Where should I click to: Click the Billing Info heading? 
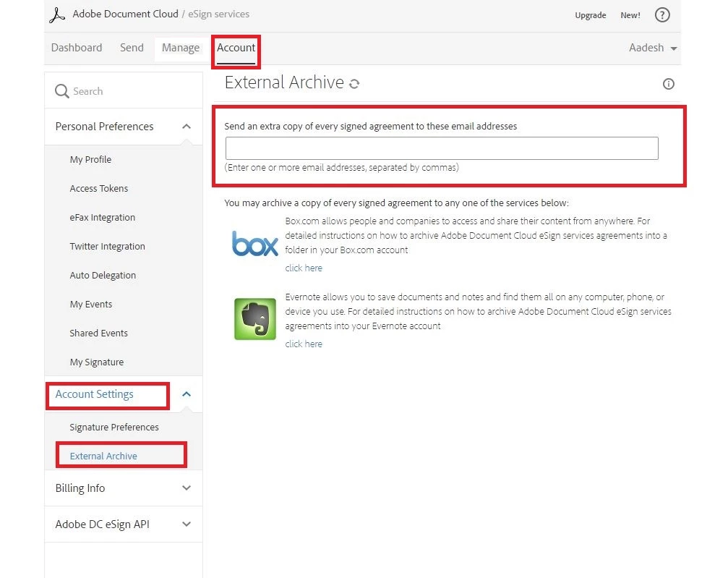coord(80,488)
